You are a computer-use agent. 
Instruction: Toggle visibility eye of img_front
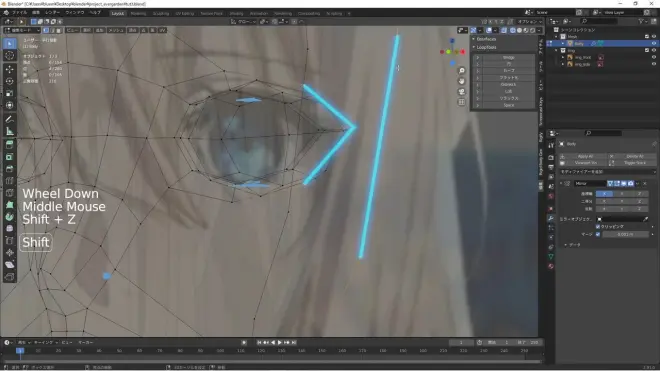654,57
